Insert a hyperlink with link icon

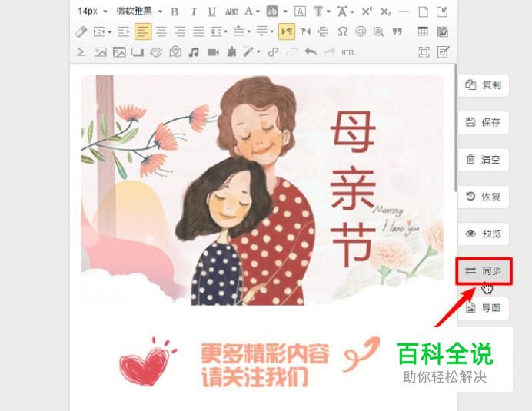tap(273, 52)
